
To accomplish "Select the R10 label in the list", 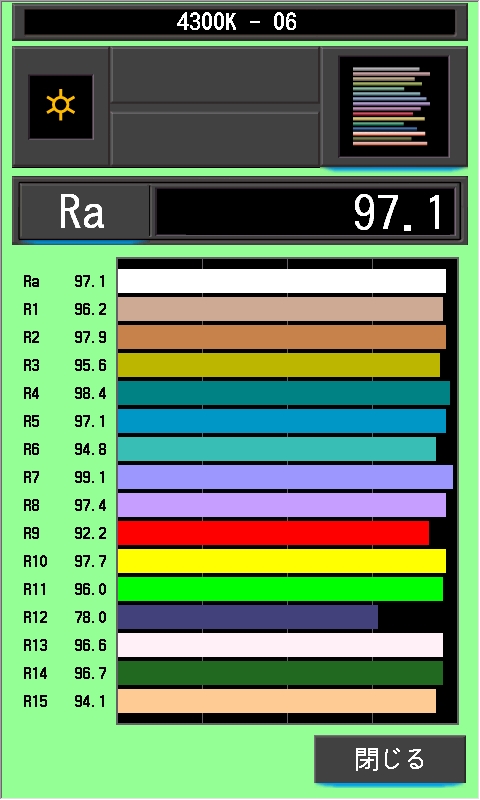I will tap(35, 561).
